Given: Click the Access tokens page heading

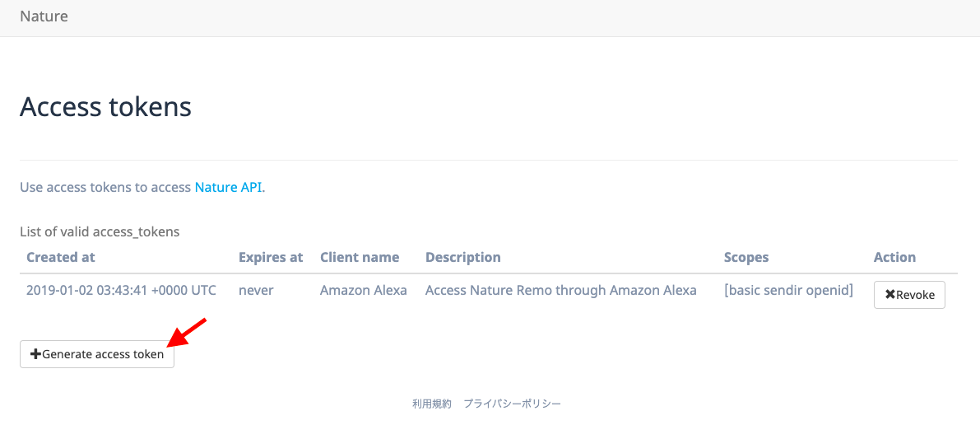Looking at the screenshot, I should point(105,107).
